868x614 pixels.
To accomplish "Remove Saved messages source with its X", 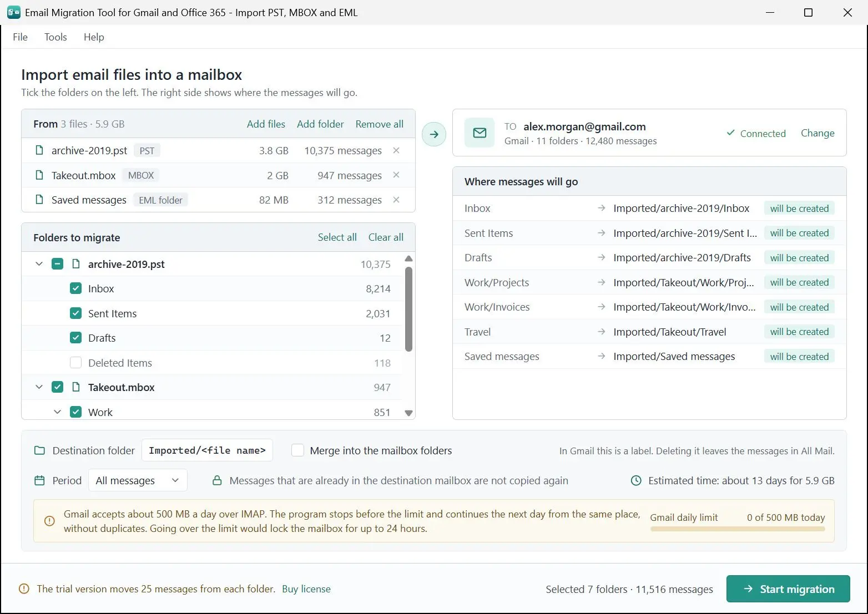I will (x=396, y=200).
